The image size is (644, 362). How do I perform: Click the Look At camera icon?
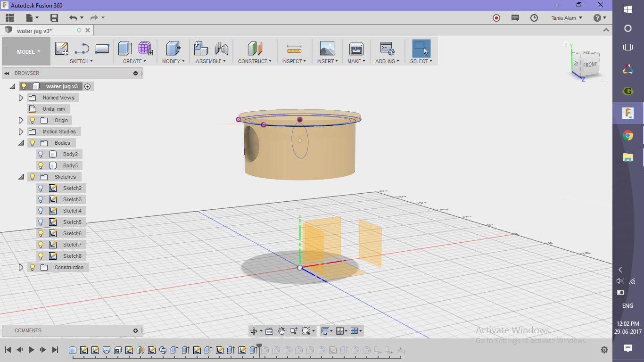[269, 331]
